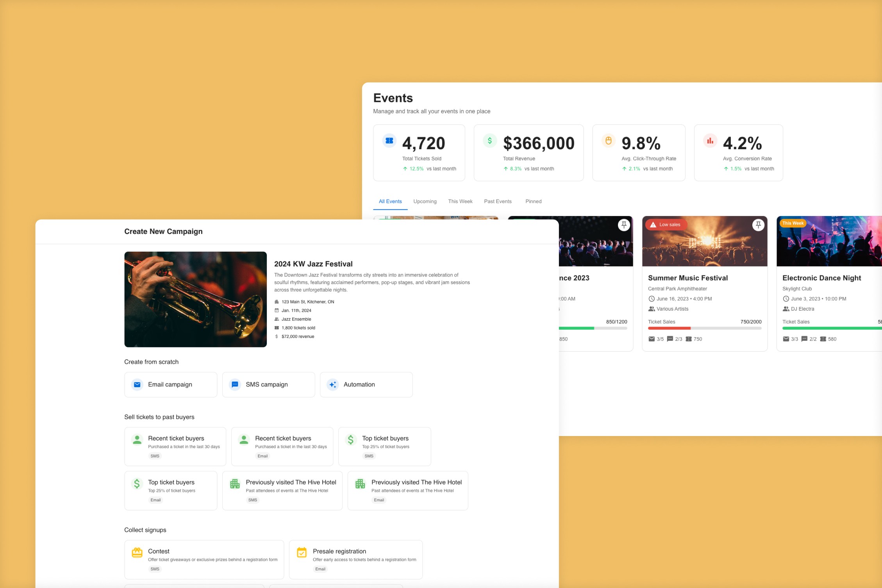Switch to the All Events tab

tap(390, 202)
